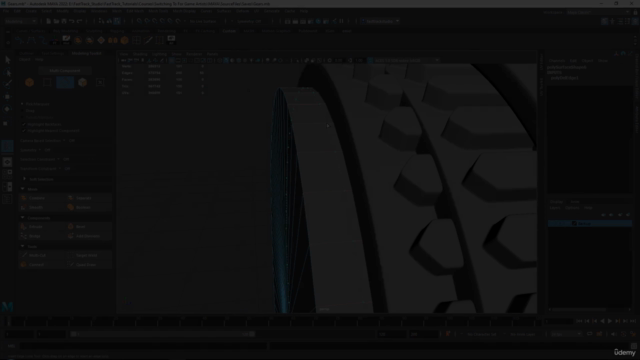The width and height of the screenshot is (640, 360).
Task: Open Channels menu in Channel Box
Action: point(557,60)
